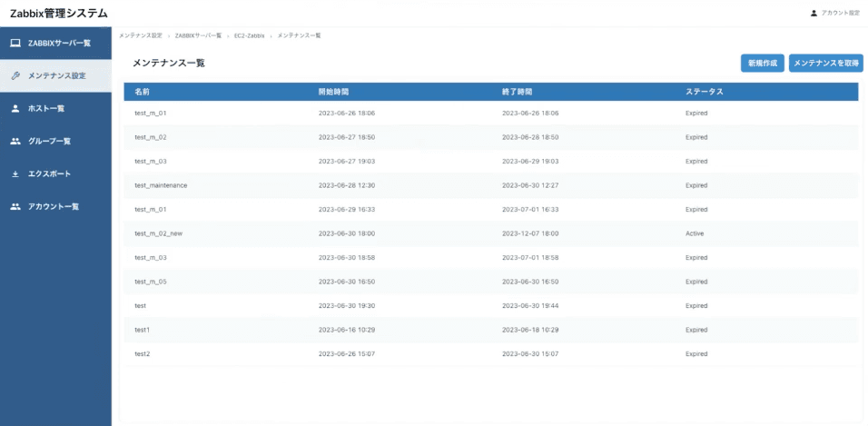Click start time 2023-06-16 10:29

point(347,330)
